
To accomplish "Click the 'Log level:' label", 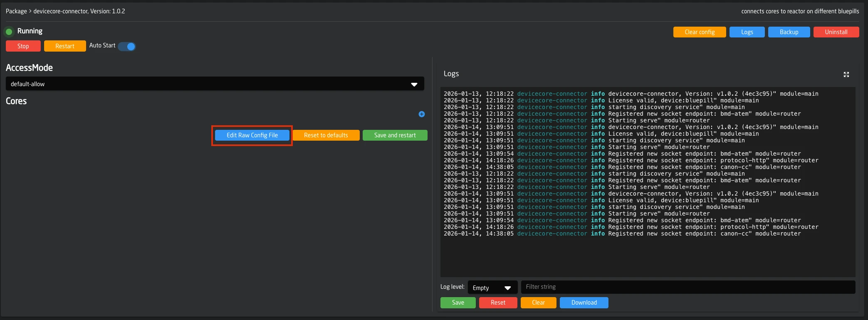I will pyautogui.click(x=453, y=287).
